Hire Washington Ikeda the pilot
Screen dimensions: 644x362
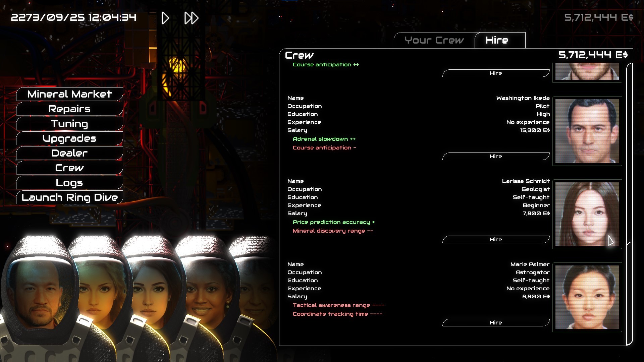pos(496,157)
